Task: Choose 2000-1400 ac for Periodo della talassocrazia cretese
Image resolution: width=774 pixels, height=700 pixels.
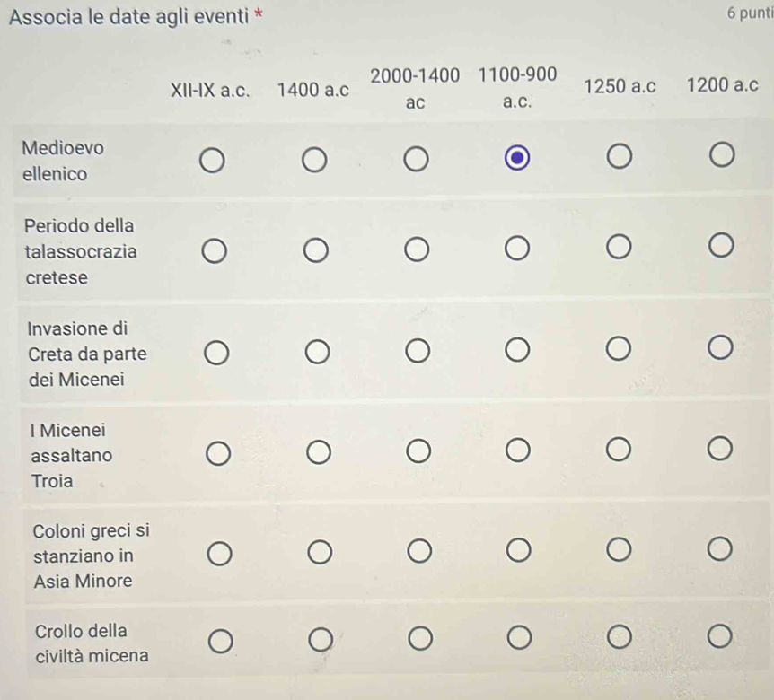Action: (416, 249)
